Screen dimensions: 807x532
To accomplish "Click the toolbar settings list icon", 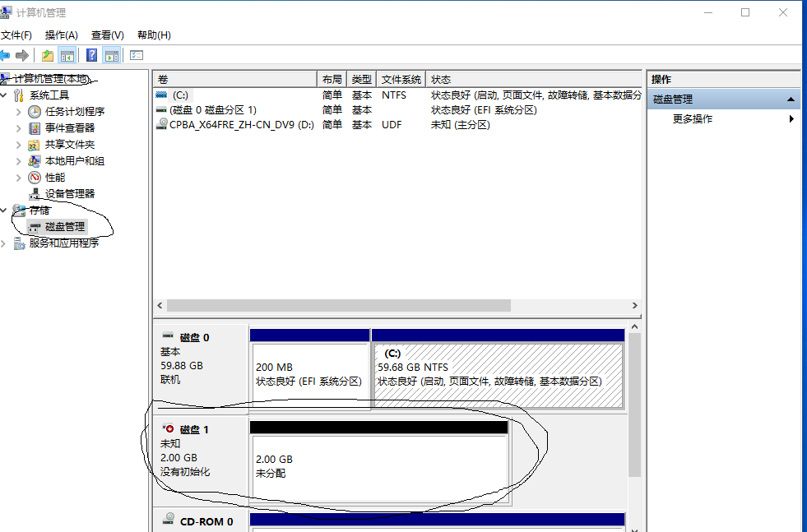I will [x=137, y=55].
